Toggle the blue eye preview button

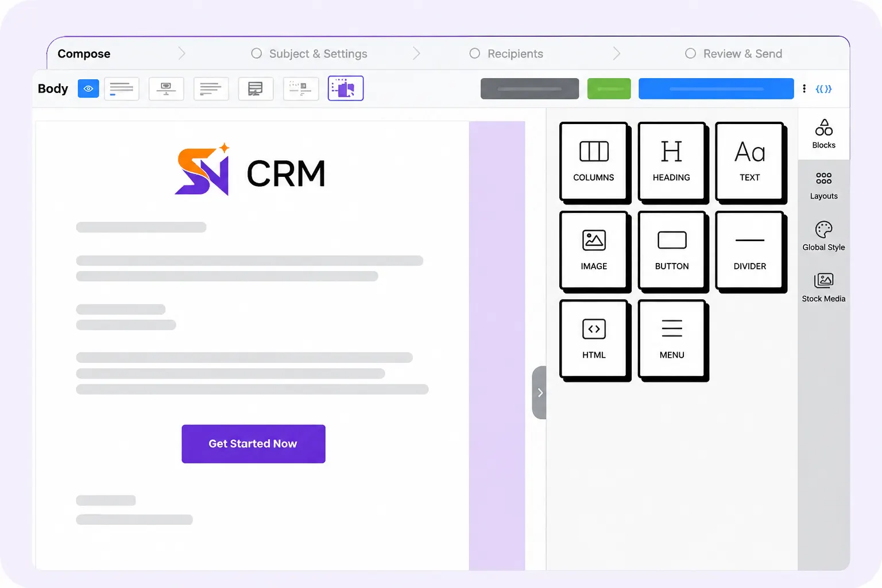coord(88,88)
